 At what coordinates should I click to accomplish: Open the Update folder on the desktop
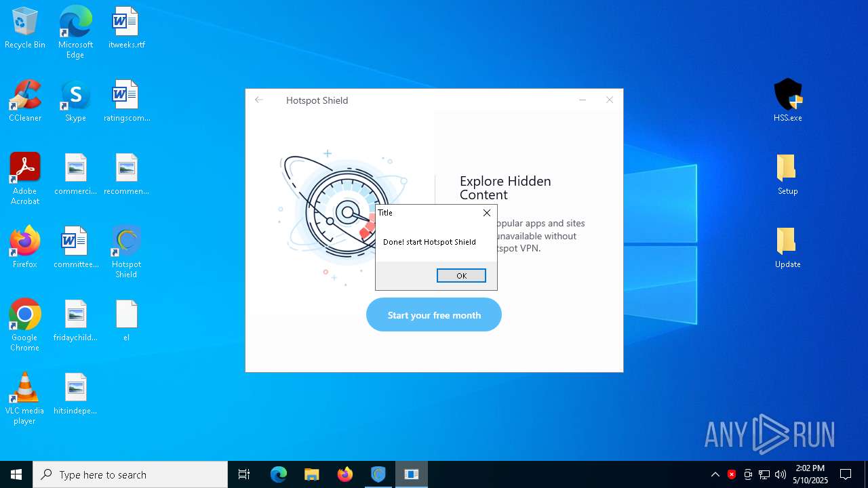pos(787,247)
